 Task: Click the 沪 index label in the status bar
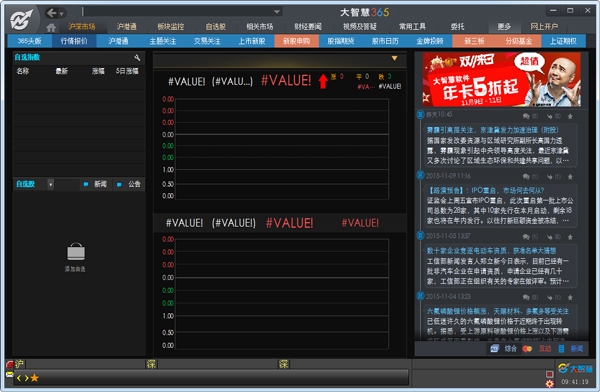[19, 364]
